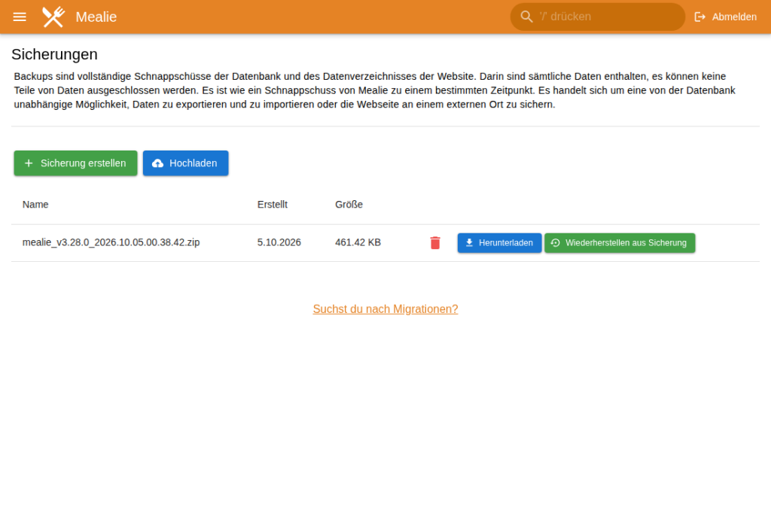The height and width of the screenshot is (532, 771).
Task: Focus the "'/' drücken" search field
Action: (x=597, y=17)
